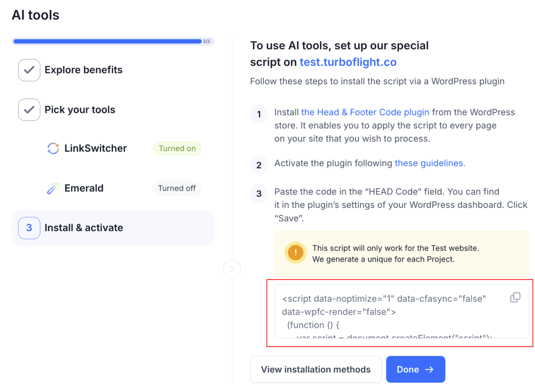Click inside the script code box
Viewport: 535px width, 392px height.
click(387, 312)
